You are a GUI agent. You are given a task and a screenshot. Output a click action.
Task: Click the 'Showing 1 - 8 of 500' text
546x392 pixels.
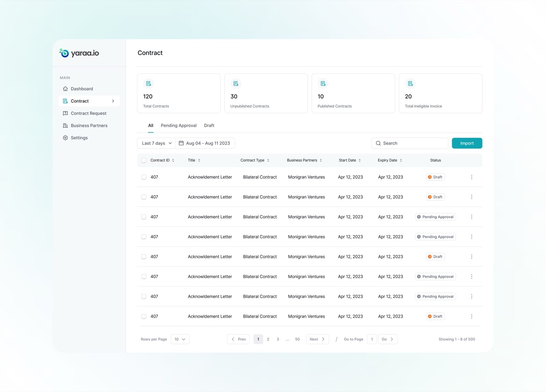point(457,339)
